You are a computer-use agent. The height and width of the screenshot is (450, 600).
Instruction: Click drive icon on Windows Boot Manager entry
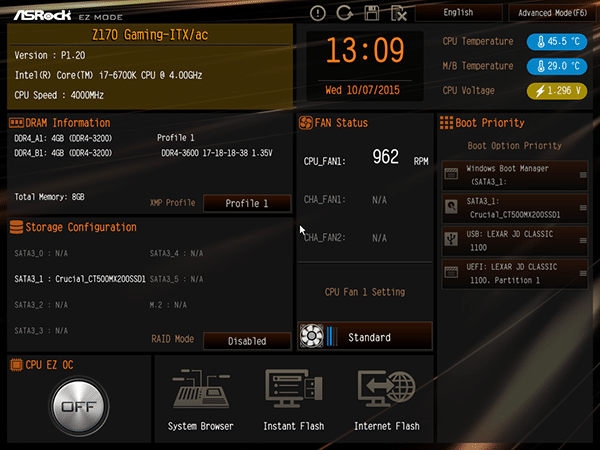point(451,174)
